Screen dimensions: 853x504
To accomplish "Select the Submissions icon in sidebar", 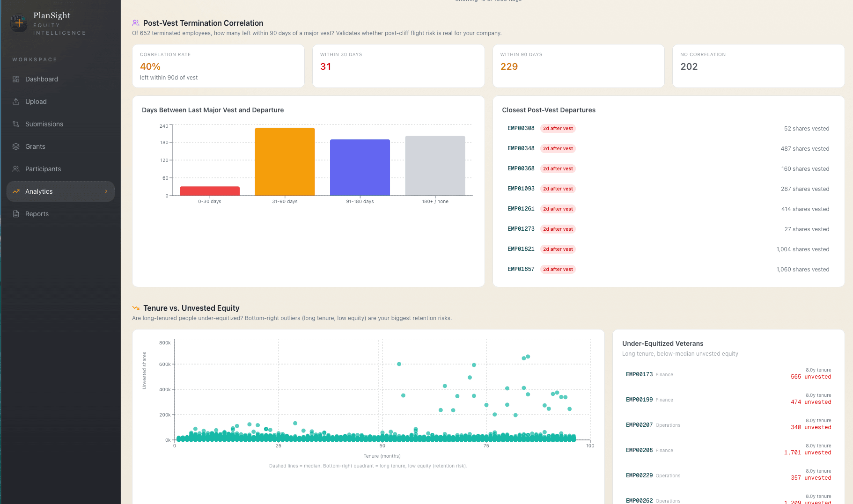I will pyautogui.click(x=16, y=124).
